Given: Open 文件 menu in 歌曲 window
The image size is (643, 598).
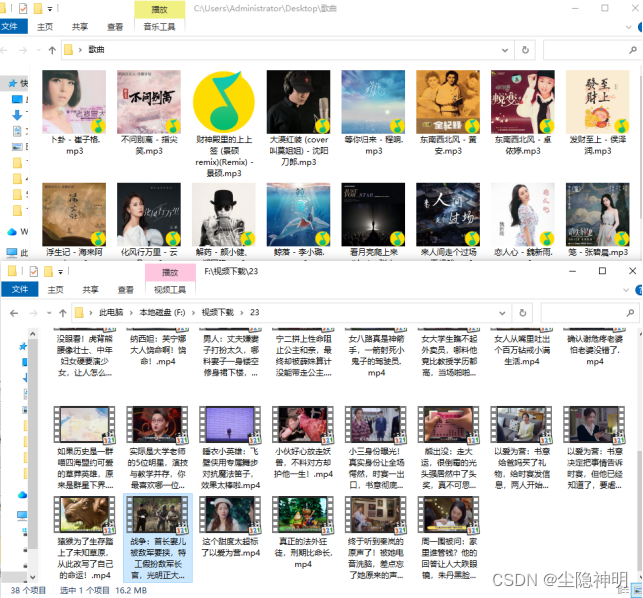Looking at the screenshot, I should (14, 27).
